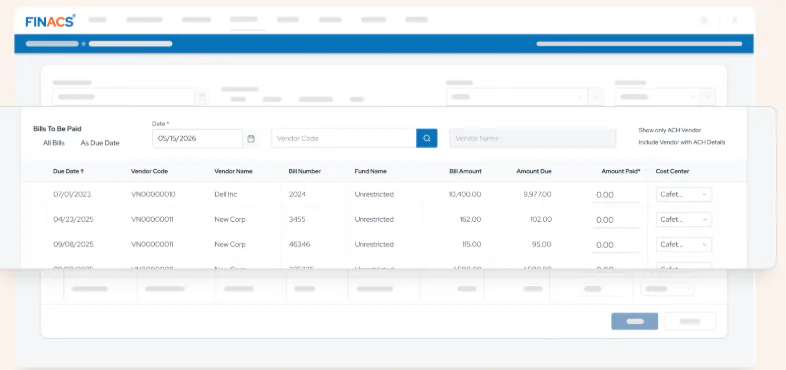Click amount due 95.00
The image size is (786, 370).
click(x=542, y=245)
